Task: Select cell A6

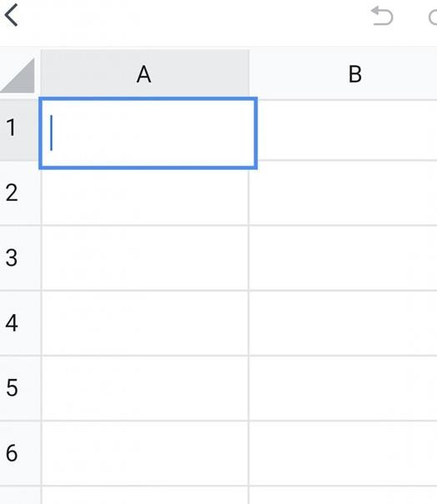Action: tap(145, 453)
